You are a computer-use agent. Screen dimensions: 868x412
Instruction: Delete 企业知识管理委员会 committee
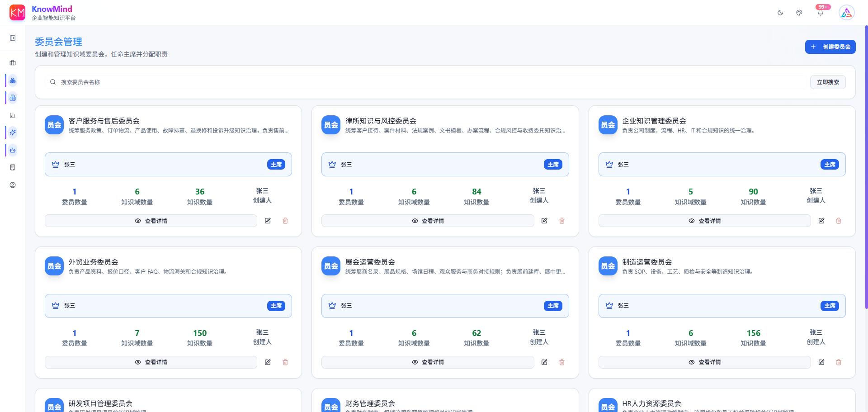(839, 221)
